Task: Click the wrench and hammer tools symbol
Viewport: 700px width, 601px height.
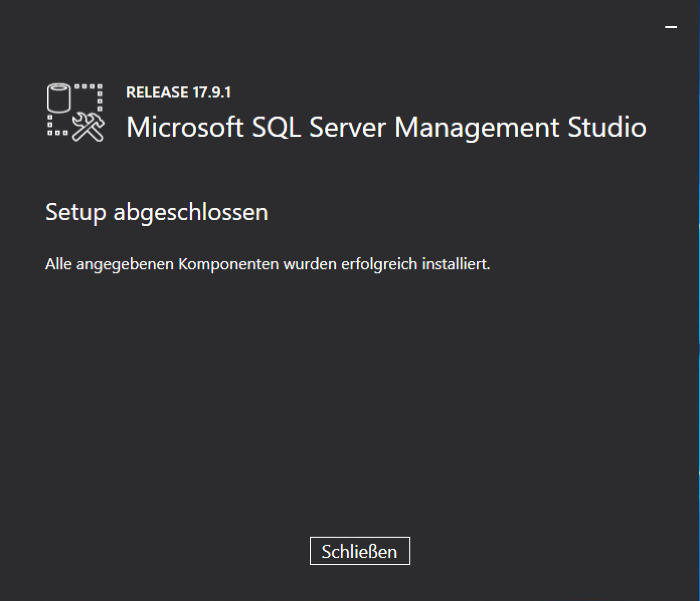Action: coord(89,127)
